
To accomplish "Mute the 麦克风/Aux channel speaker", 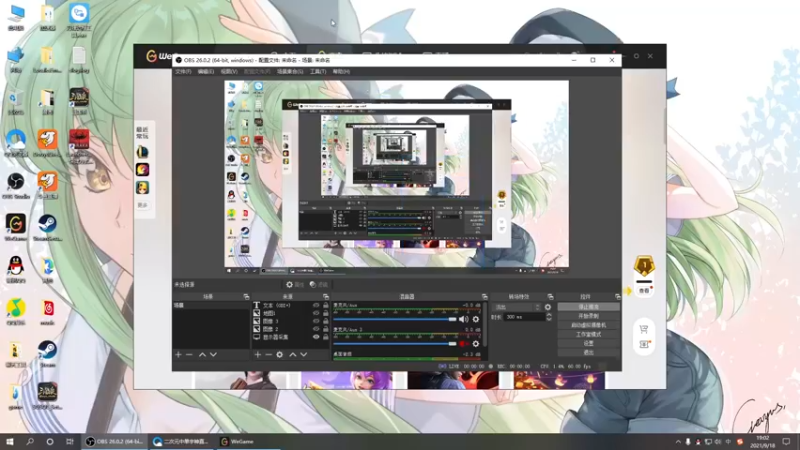I will pyautogui.click(x=463, y=319).
